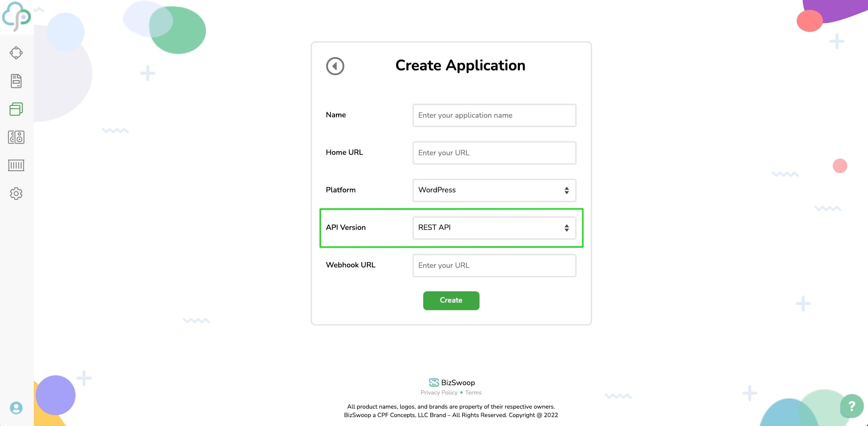Open the API Version dropdown showing REST API
This screenshot has width=868, height=426.
pyautogui.click(x=494, y=228)
